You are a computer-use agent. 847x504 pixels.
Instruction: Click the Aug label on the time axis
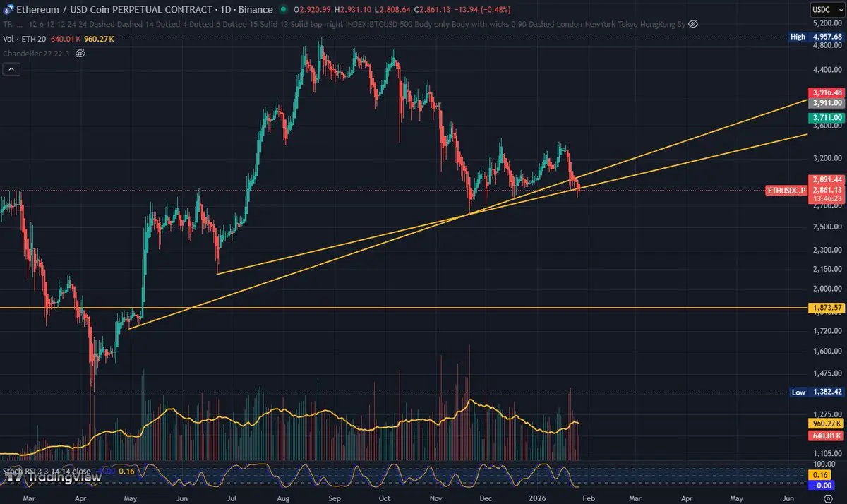click(x=284, y=498)
